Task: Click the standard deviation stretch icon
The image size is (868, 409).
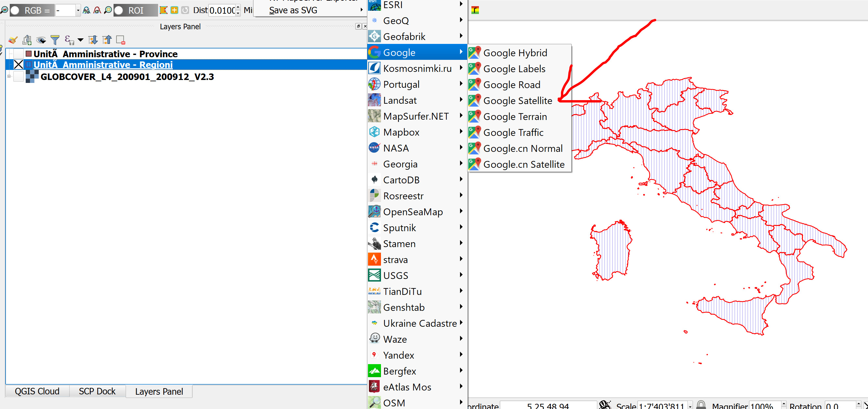Action: coord(97,10)
